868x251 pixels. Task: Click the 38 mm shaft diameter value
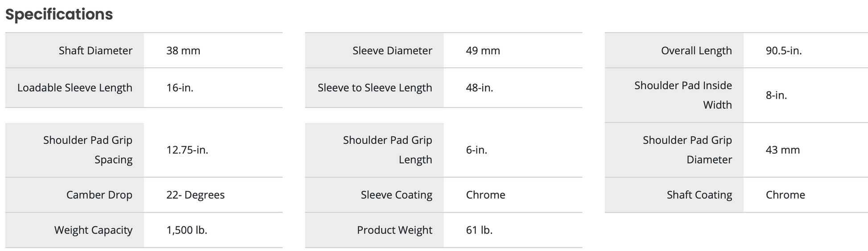point(183,50)
